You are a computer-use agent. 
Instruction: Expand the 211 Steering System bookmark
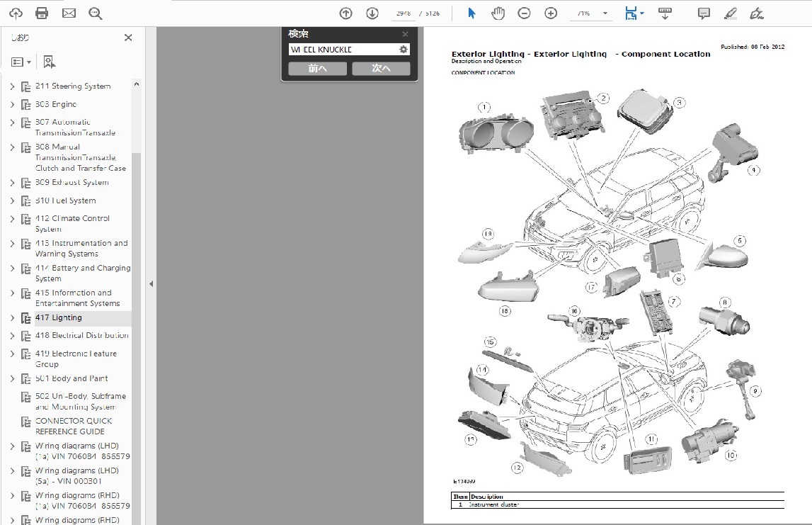click(13, 86)
